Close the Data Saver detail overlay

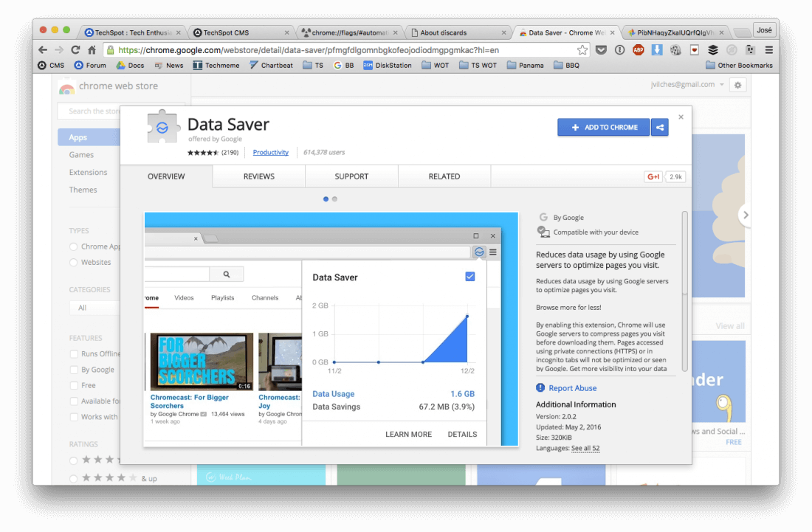pyautogui.click(x=681, y=117)
